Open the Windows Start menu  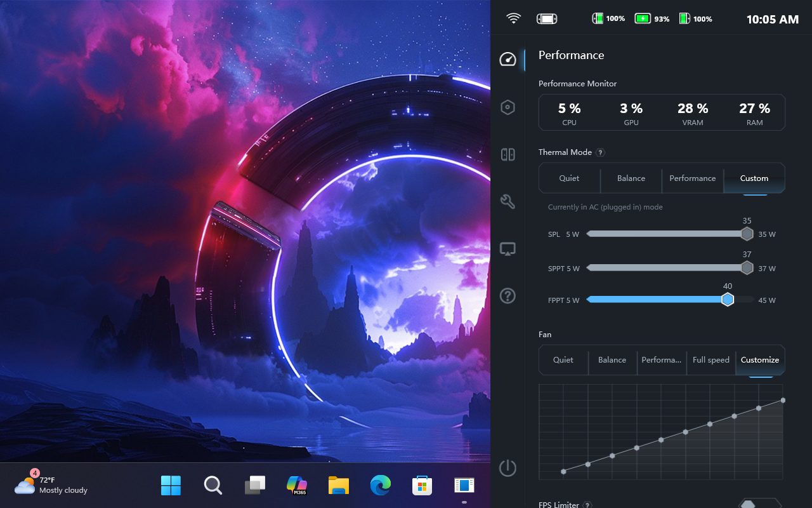point(171,486)
